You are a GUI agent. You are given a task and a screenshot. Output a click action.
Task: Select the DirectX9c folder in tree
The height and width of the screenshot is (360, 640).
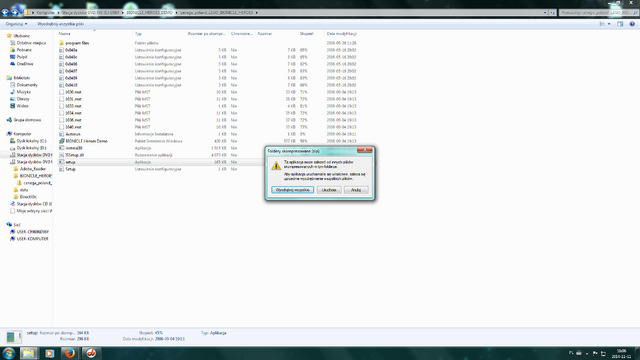[x=28, y=197]
